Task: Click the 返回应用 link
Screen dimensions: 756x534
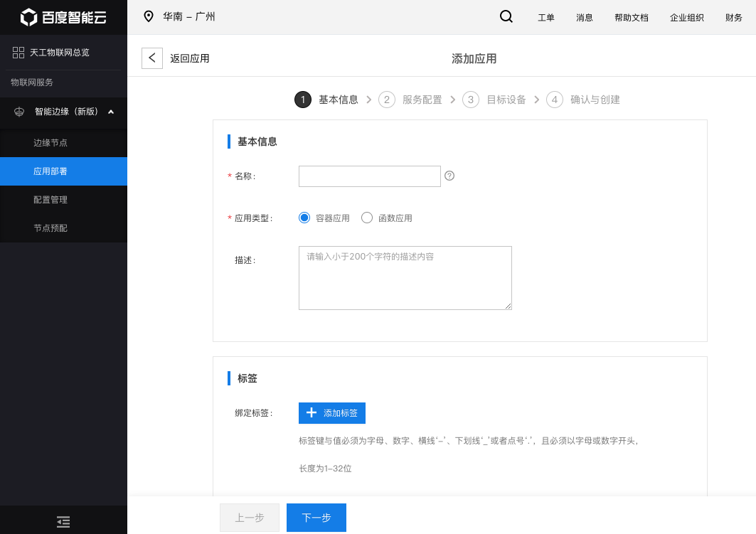Action: pyautogui.click(x=189, y=58)
